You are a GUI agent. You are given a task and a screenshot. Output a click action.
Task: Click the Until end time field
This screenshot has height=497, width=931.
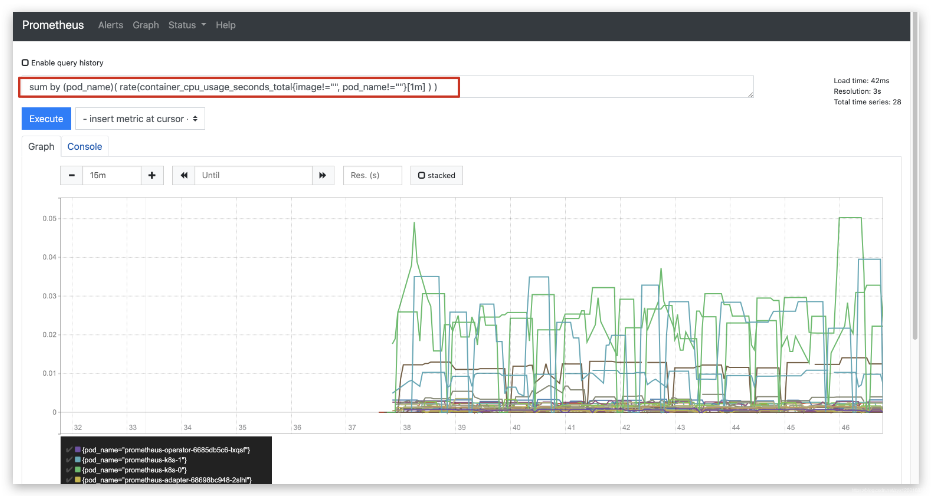(x=254, y=175)
